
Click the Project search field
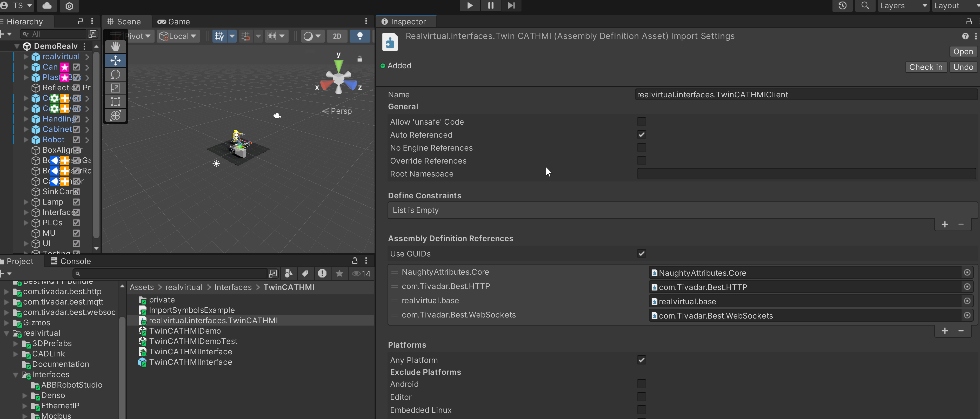click(170, 273)
